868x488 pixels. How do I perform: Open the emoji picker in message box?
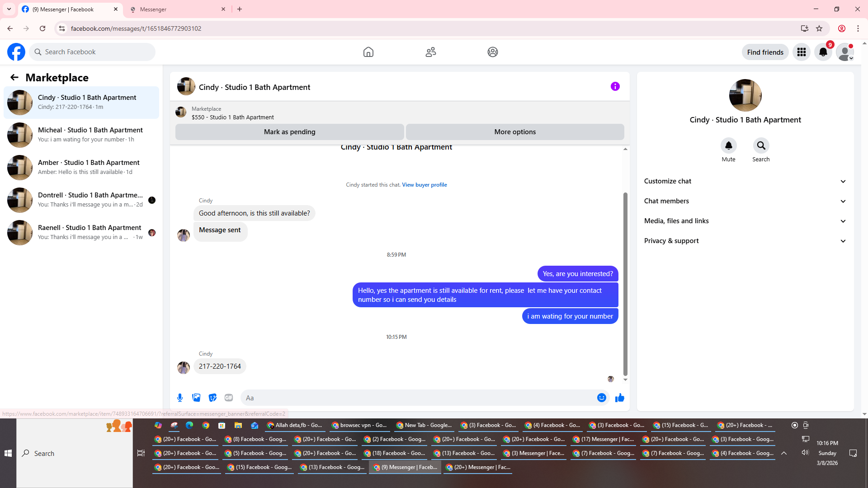pyautogui.click(x=601, y=398)
